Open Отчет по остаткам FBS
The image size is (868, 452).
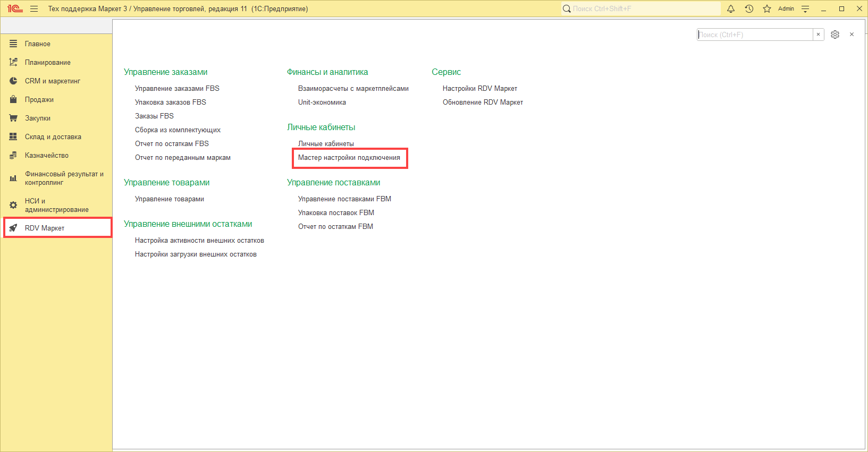(172, 143)
